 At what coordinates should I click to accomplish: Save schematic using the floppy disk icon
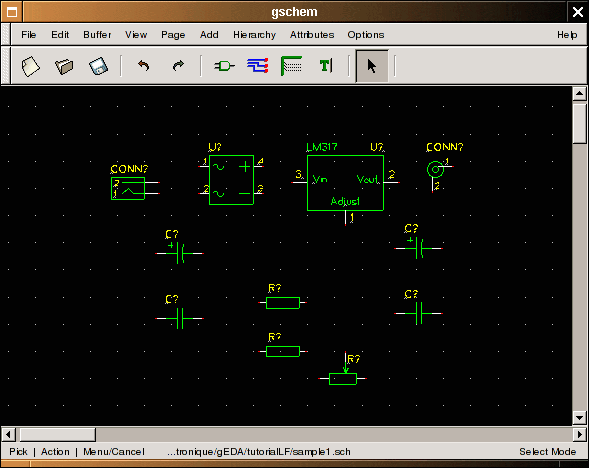[x=98, y=66]
